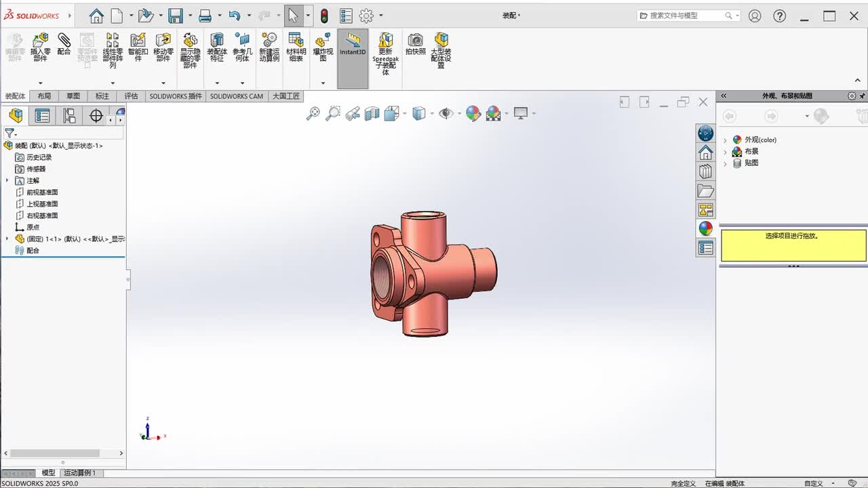Start 新建运动算例 (New Motion Study)
This screenshot has height=488, width=868.
[x=269, y=47]
